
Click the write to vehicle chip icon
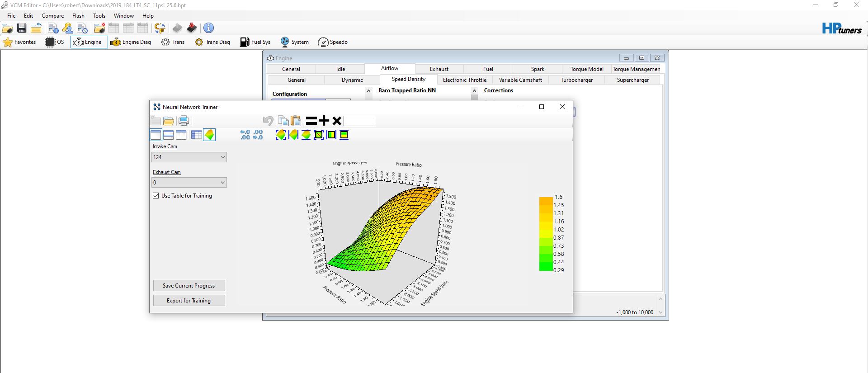coord(192,28)
